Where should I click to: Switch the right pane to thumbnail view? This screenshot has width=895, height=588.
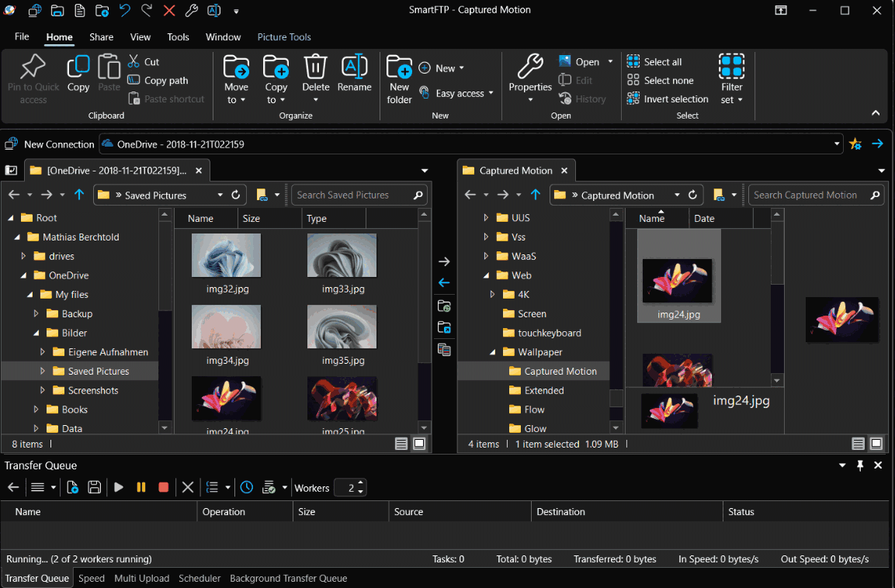[x=876, y=444]
